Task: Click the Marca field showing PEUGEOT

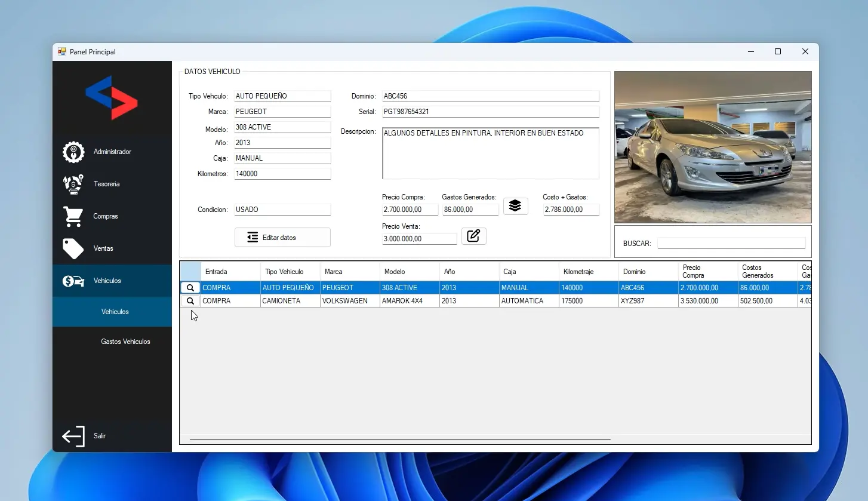Action: point(282,112)
